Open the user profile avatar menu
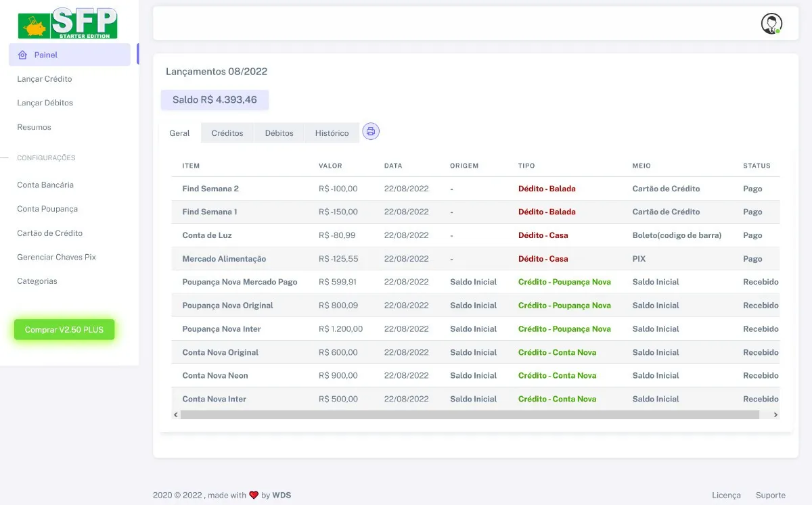 point(771,24)
